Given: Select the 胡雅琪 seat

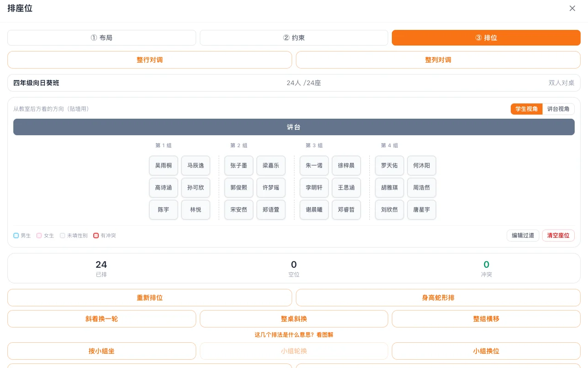Looking at the screenshot, I should [390, 188].
